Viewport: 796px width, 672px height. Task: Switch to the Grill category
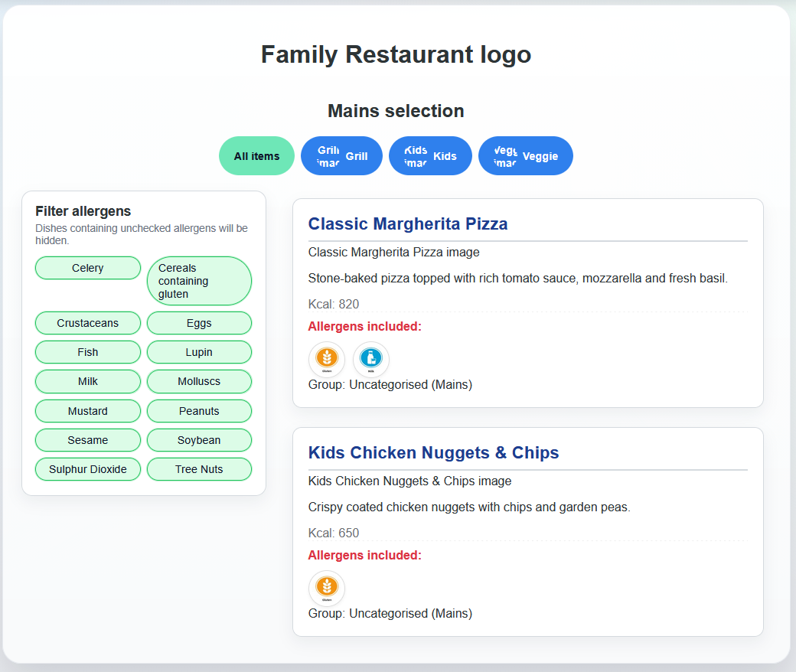coord(341,155)
